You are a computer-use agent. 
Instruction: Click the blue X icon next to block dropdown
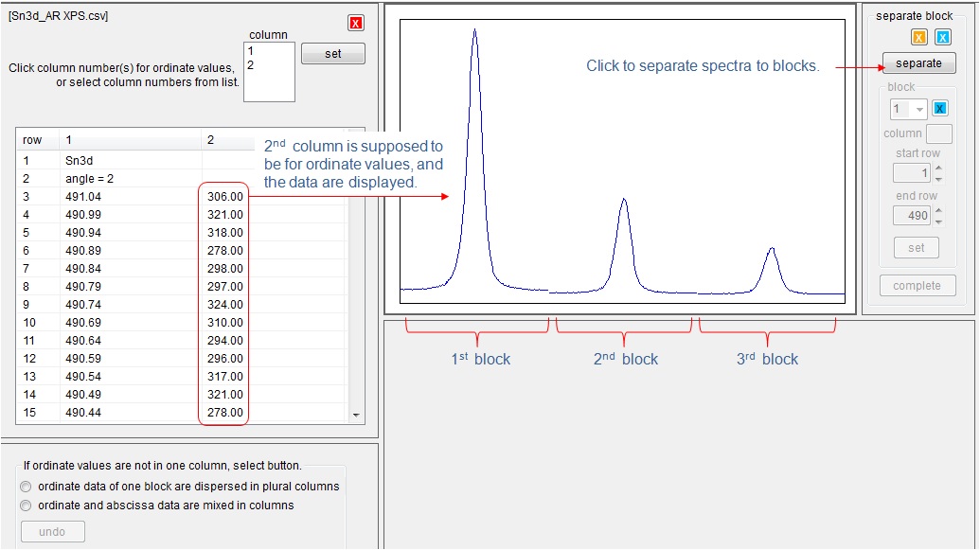coord(939,109)
